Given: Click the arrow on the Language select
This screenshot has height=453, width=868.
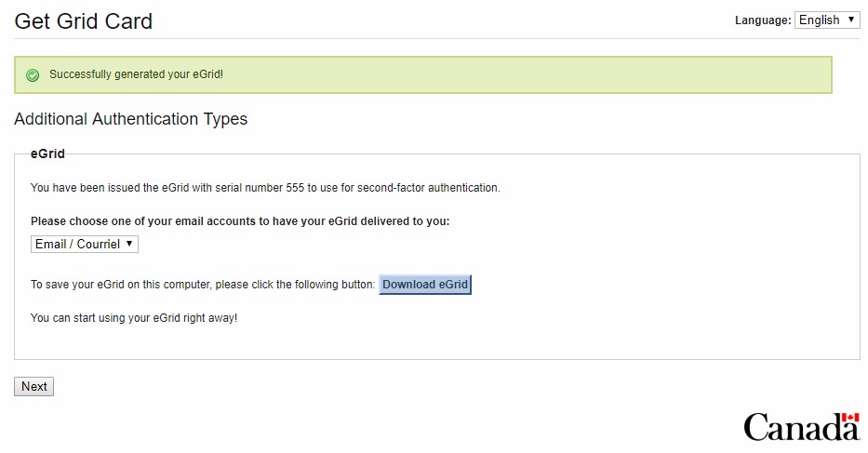Looking at the screenshot, I should [852, 20].
